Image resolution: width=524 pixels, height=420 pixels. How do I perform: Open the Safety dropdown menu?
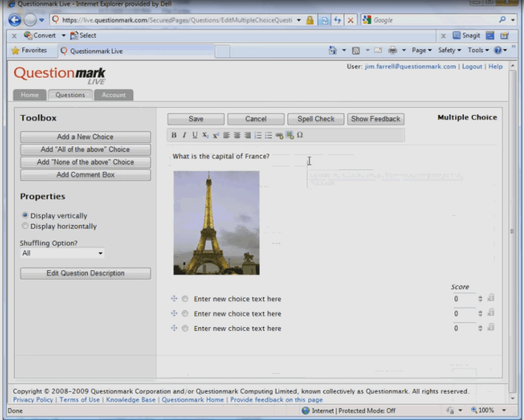[450, 50]
